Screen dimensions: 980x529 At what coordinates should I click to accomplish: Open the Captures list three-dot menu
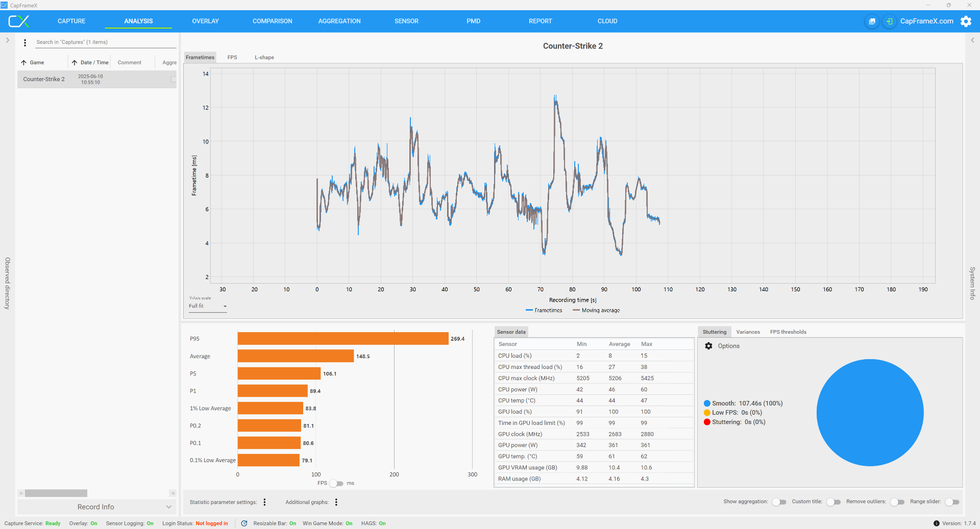tap(25, 42)
